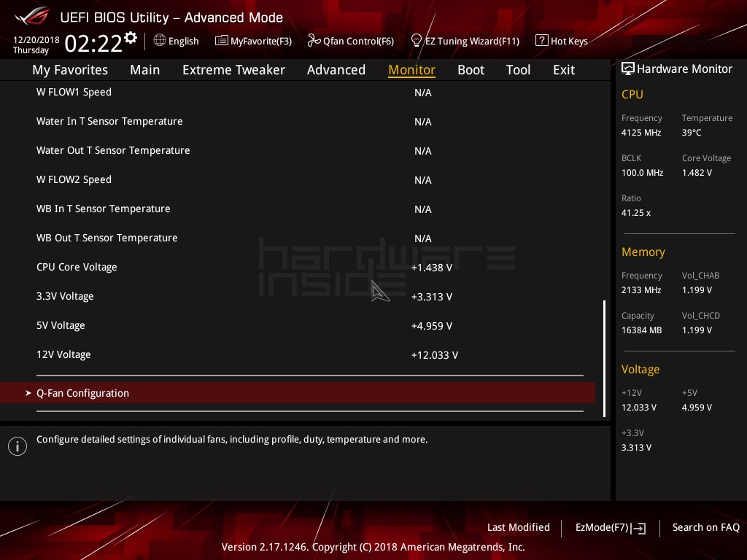This screenshot has width=747, height=560.
Task: Select the 5V Voltage row
Action: coord(298,326)
